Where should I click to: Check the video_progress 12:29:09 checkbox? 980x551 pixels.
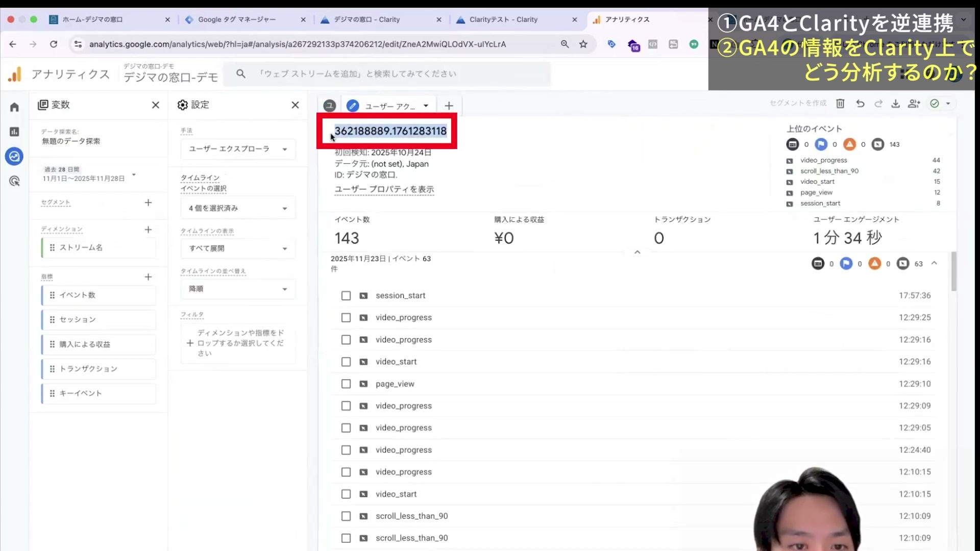pos(346,406)
